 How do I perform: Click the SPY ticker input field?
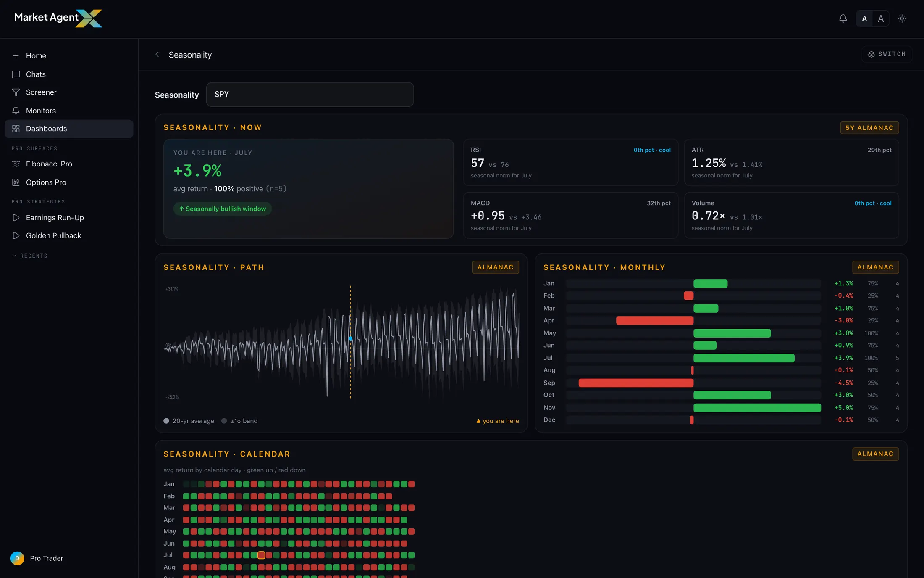coord(310,95)
